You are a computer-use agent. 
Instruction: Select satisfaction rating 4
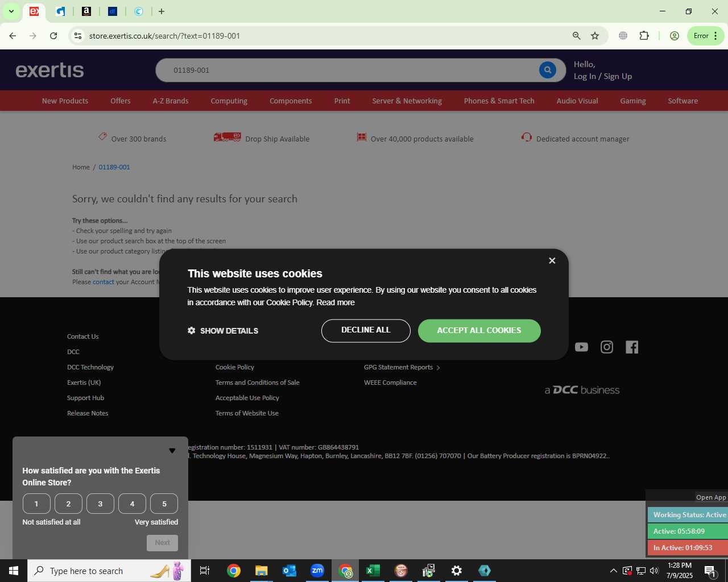click(x=132, y=504)
